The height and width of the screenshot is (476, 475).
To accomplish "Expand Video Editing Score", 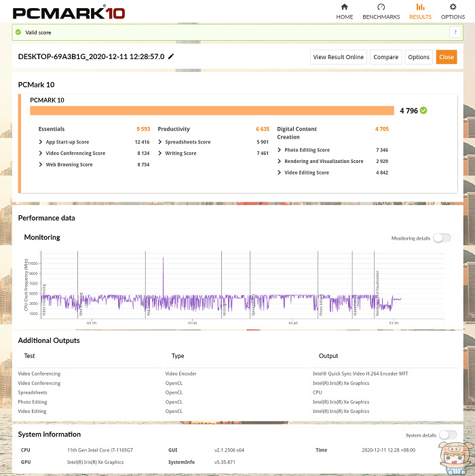I will (280, 172).
